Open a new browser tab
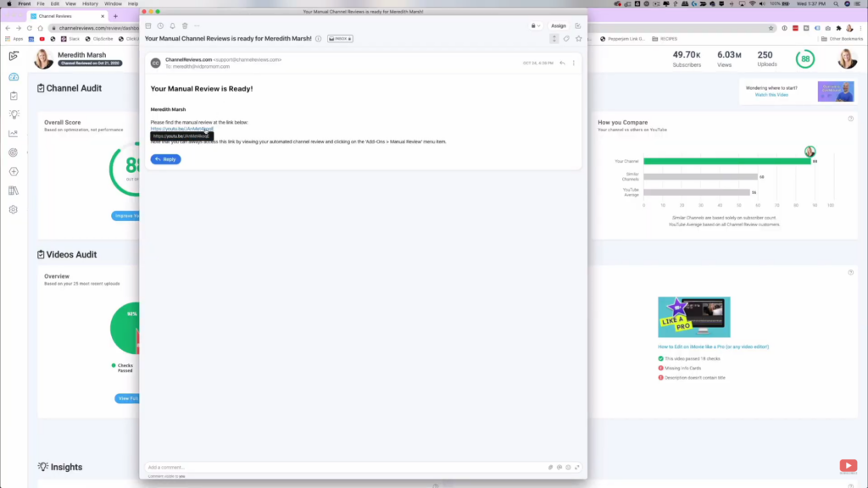This screenshot has width=868, height=488. tap(115, 17)
